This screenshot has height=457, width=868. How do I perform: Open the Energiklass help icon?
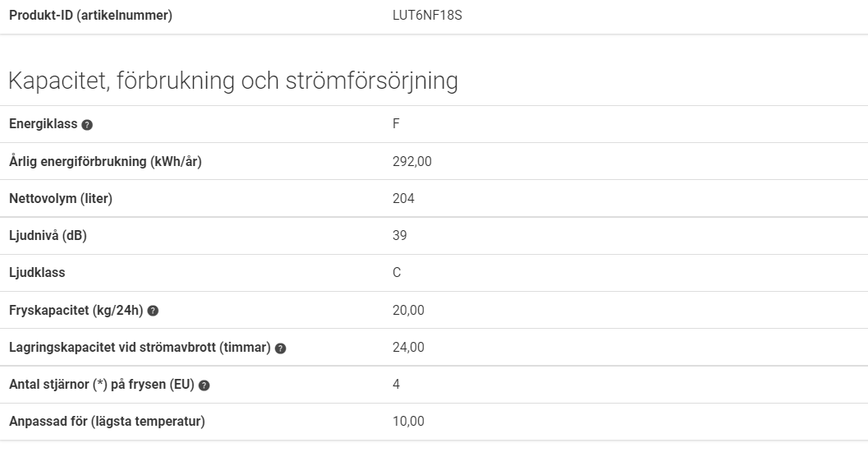click(x=87, y=125)
